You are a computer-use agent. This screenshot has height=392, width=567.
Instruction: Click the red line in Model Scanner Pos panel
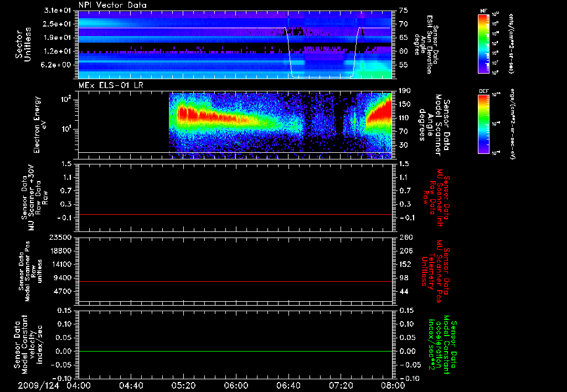(x=235, y=281)
